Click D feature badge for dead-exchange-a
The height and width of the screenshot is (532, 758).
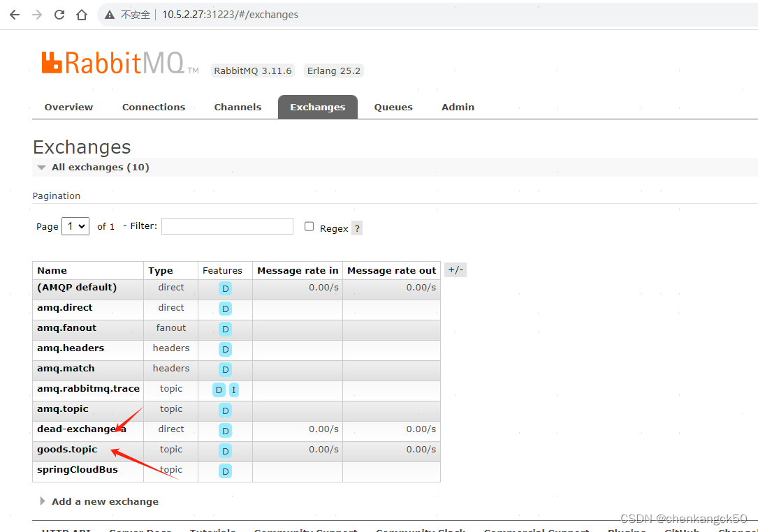tap(225, 431)
